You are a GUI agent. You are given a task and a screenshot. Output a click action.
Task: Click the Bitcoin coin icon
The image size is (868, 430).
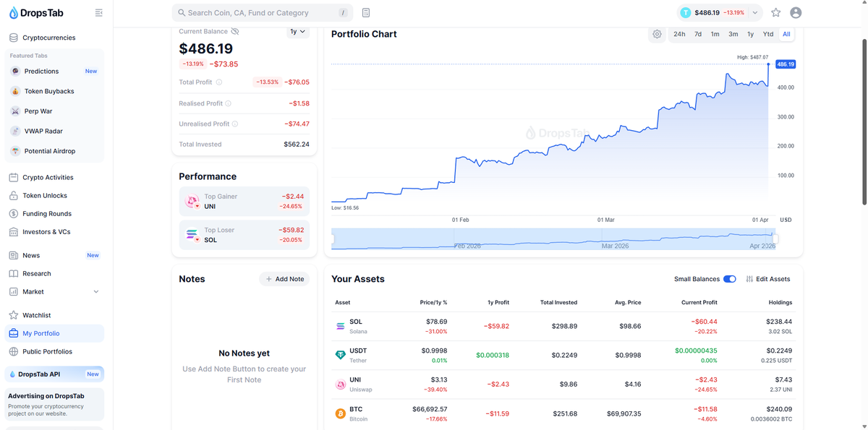click(x=341, y=413)
